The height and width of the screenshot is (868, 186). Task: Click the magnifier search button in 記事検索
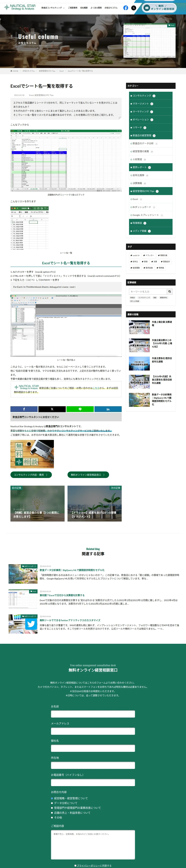coord(170,292)
